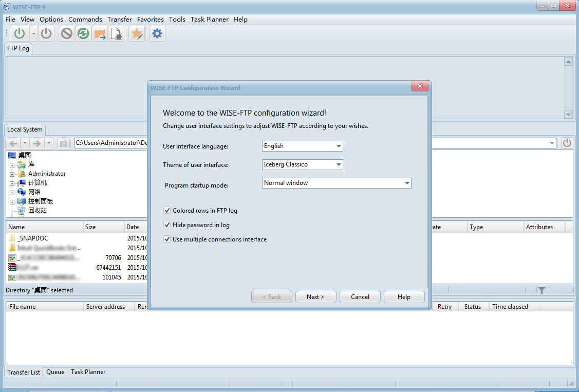579x392 pixels.
Task: Expand the 计算机 tree node
Action: (12, 183)
